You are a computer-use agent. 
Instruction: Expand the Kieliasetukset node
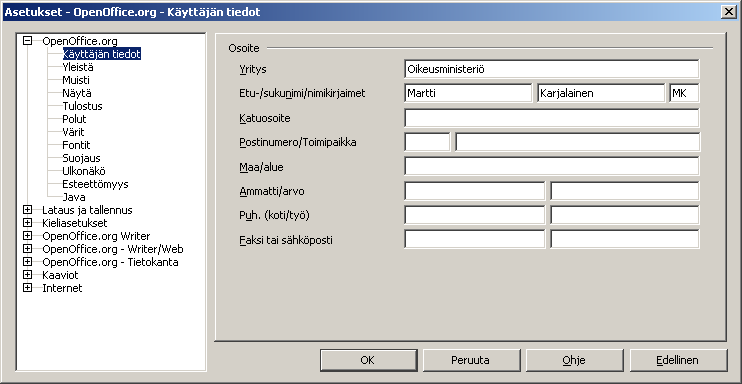pyautogui.click(x=27, y=223)
